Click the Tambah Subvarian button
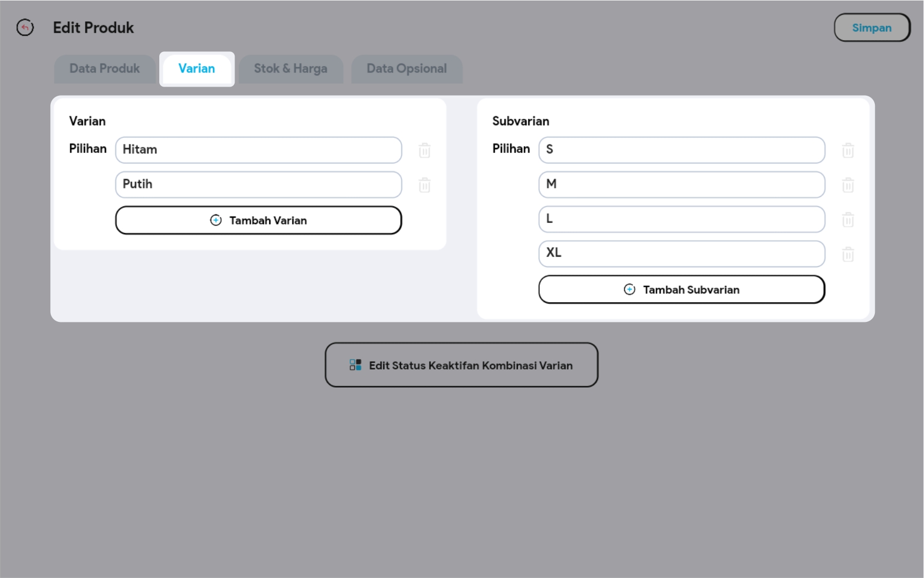 click(681, 289)
